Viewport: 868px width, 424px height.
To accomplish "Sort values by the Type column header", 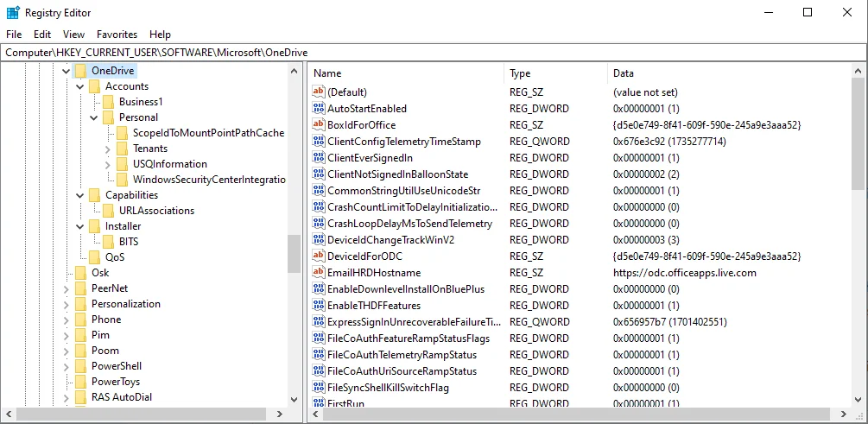I will click(555, 73).
